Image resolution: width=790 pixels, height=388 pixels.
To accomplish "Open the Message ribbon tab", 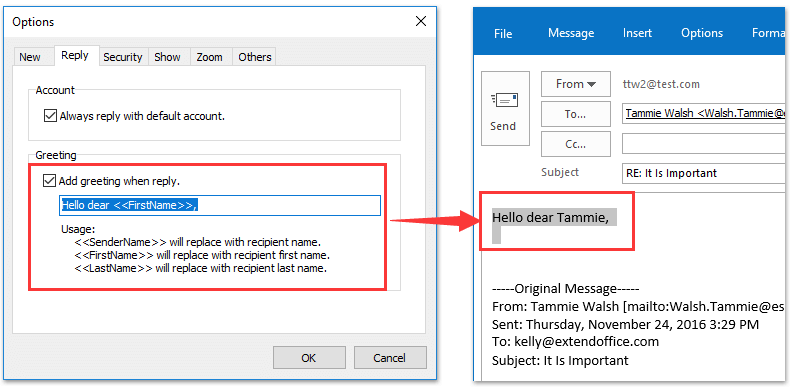I will [571, 33].
